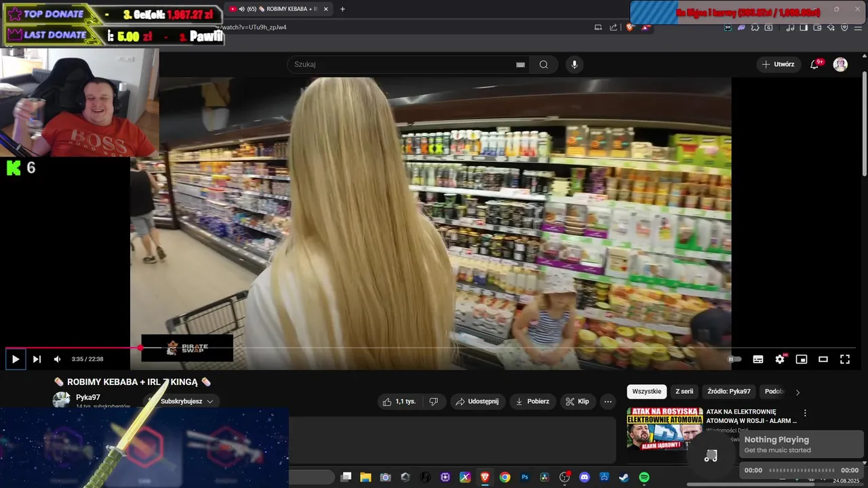Show more filter chips with arrow
This screenshot has height=488, width=868.
click(797, 392)
